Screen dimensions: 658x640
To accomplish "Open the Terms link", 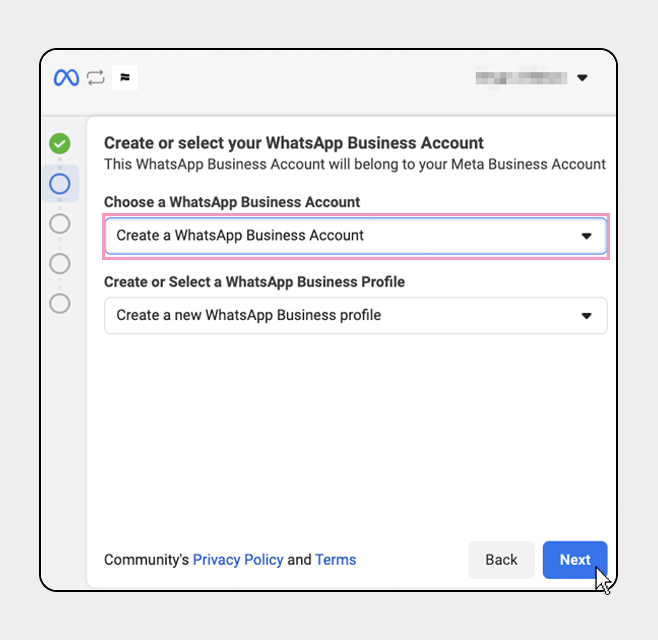I will coord(335,560).
